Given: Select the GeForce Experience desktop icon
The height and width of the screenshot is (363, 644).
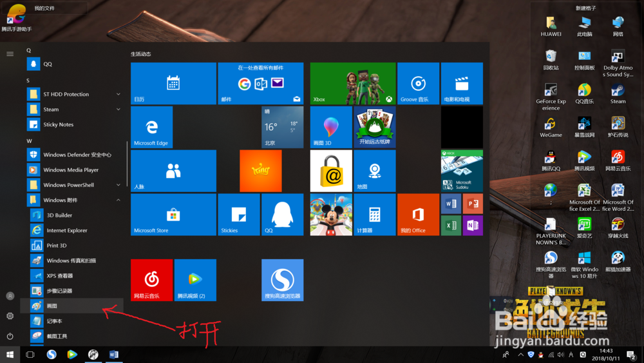Looking at the screenshot, I should coord(551,97).
